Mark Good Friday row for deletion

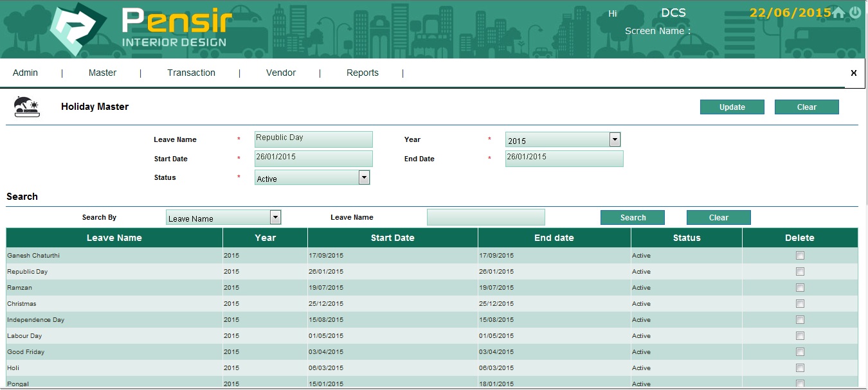[x=800, y=352]
